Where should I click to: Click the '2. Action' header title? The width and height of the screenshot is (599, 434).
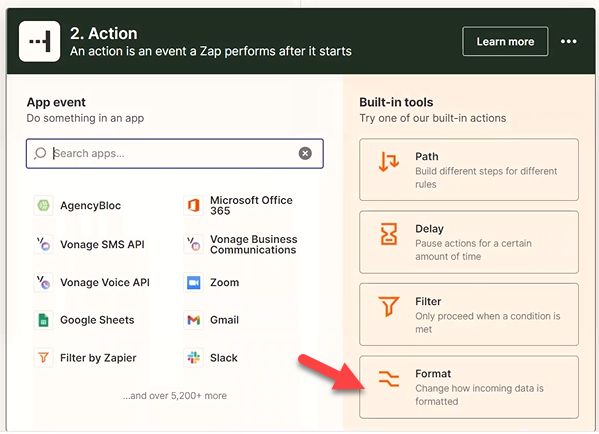104,34
